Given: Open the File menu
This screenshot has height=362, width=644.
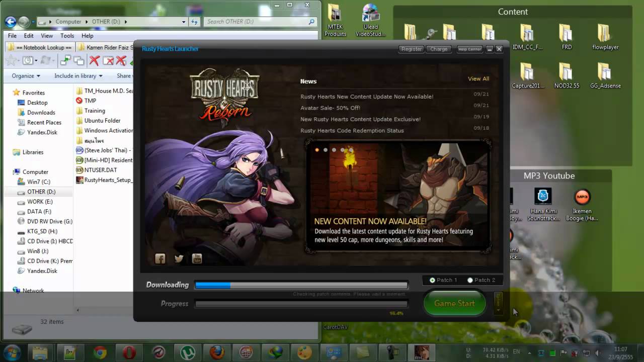Looking at the screenshot, I should pos(12,36).
